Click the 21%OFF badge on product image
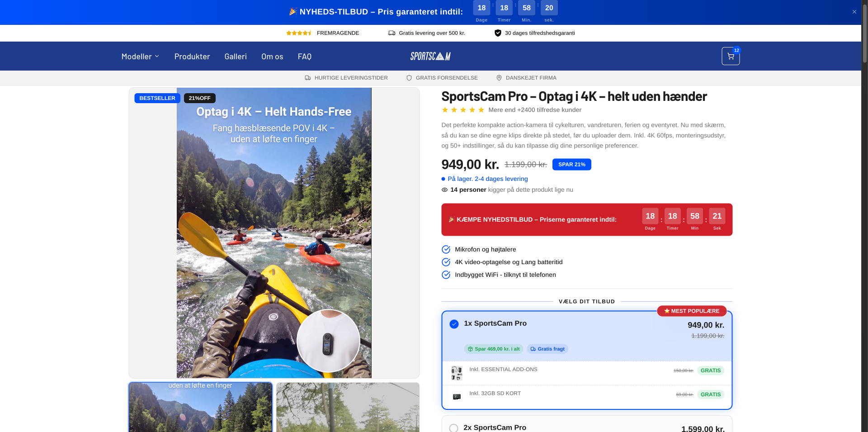 [x=200, y=98]
